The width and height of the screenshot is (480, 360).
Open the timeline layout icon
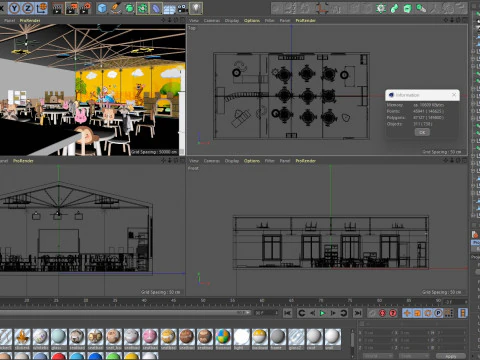pos(463,313)
